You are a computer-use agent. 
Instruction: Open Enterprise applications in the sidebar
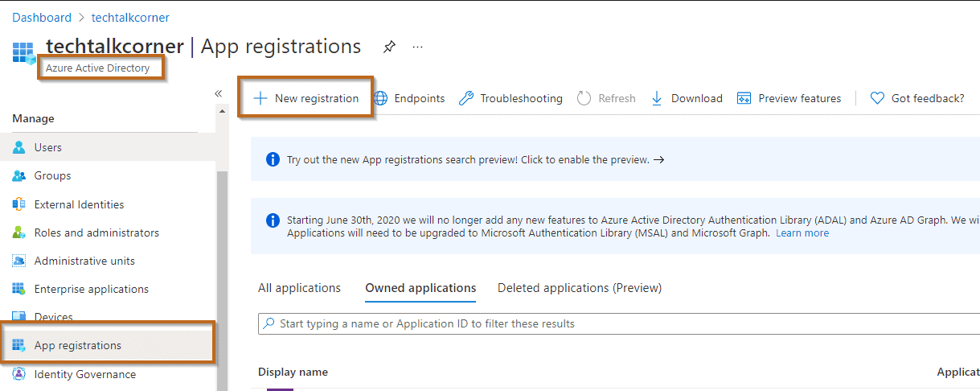(108, 289)
